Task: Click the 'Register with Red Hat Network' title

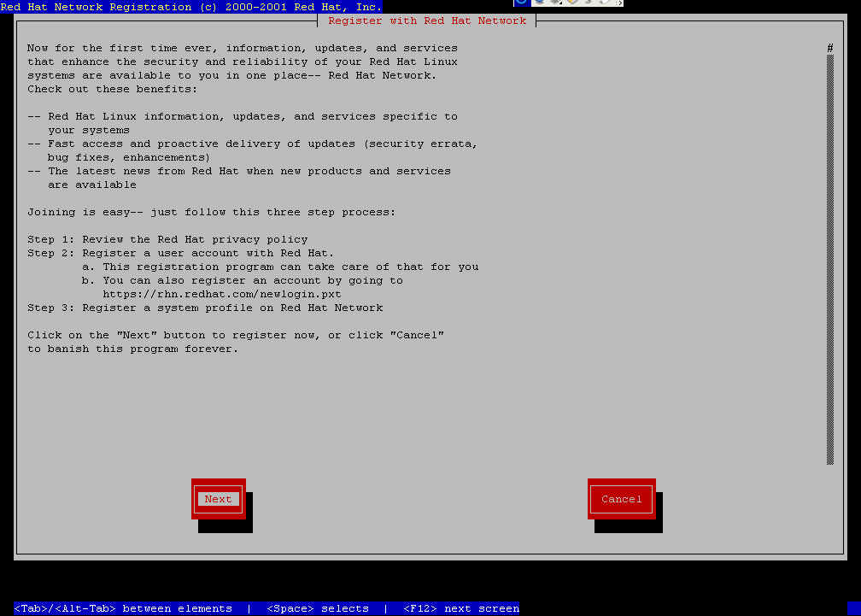Action: click(427, 21)
